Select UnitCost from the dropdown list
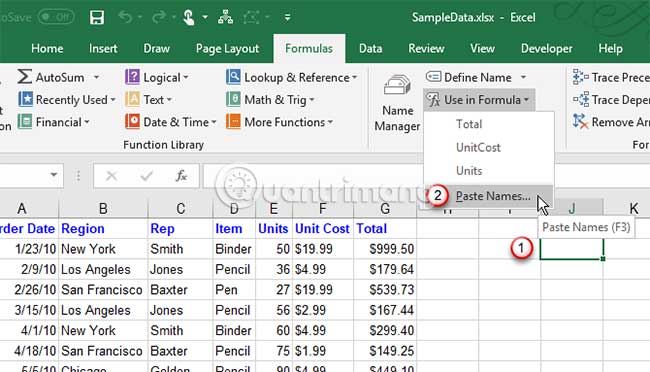 (489, 147)
